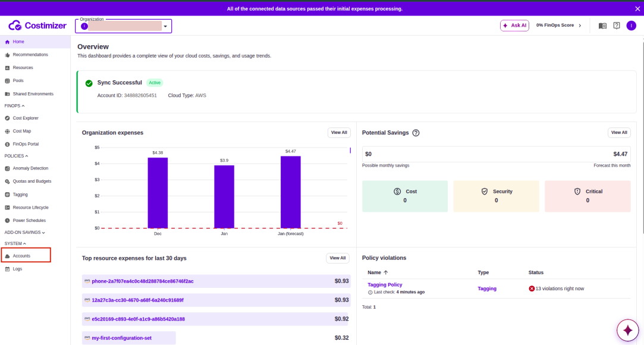
Task: Click Account ID 348882605451 text
Action: 127,95
